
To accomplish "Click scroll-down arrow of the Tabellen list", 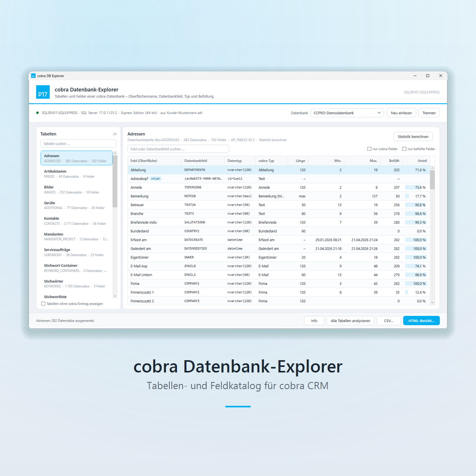I will (115, 296).
